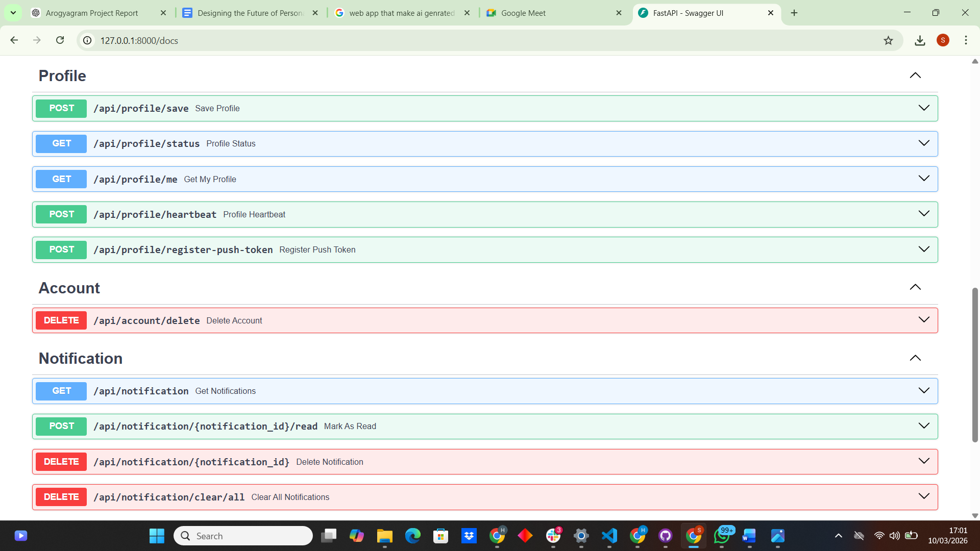Open the tab search dropdown arrow
This screenshot has width=980, height=551.
pyautogui.click(x=13, y=13)
